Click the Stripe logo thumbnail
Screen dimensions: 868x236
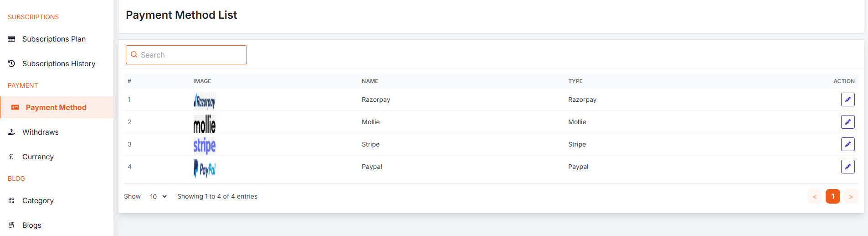(204, 145)
